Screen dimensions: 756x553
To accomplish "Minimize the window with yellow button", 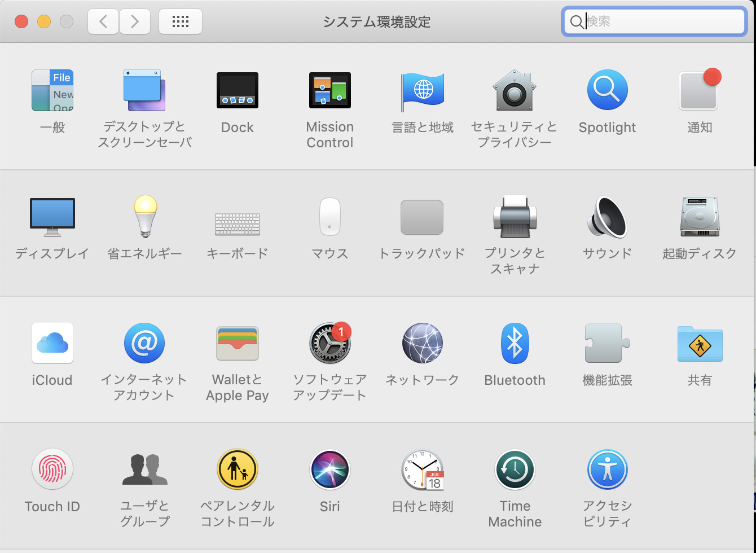I will (x=44, y=21).
